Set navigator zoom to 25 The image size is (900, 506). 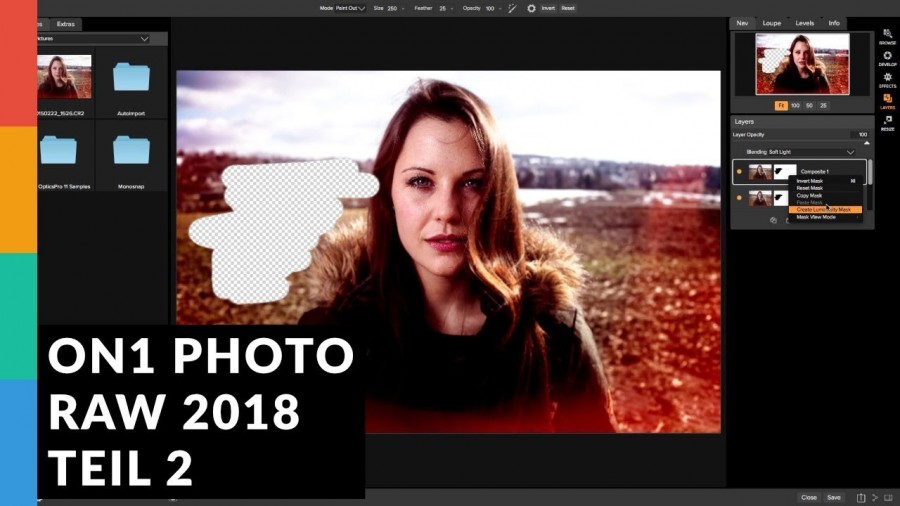click(x=823, y=106)
